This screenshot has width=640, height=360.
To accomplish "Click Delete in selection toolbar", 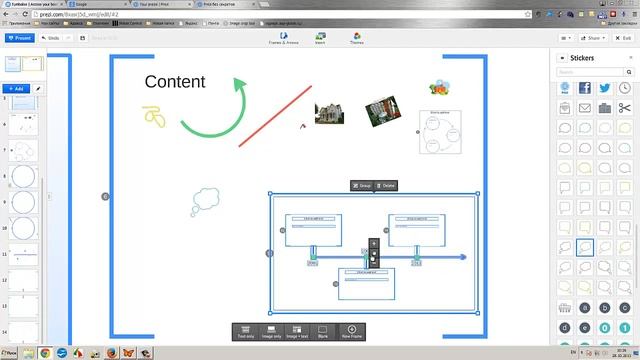I will tap(386, 186).
